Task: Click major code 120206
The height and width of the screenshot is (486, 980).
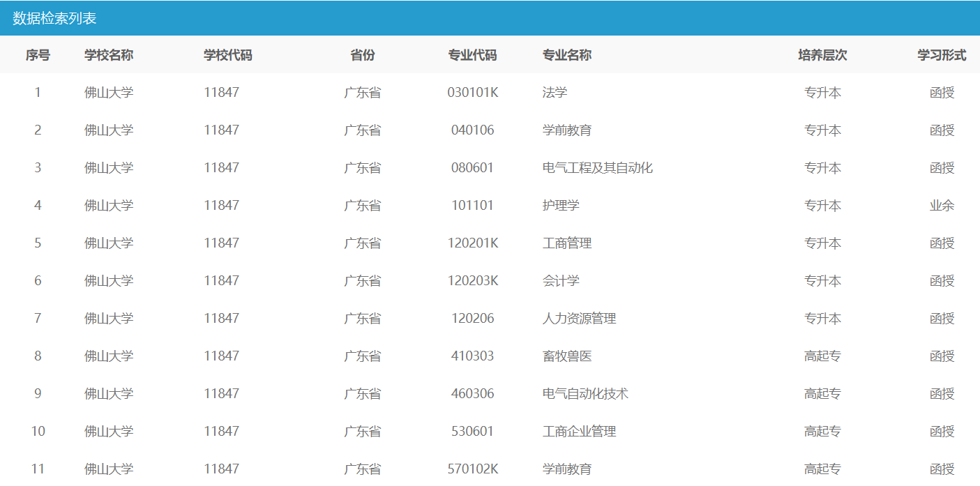Action: (473, 319)
